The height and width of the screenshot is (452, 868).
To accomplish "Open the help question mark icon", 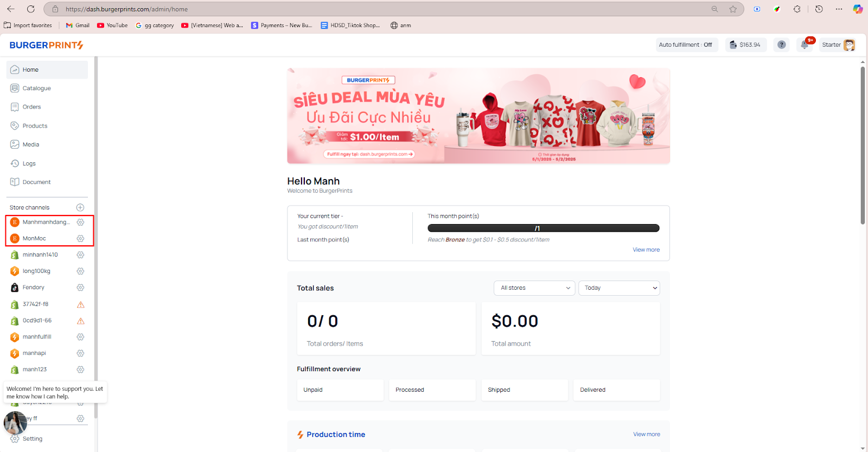I will (781, 44).
